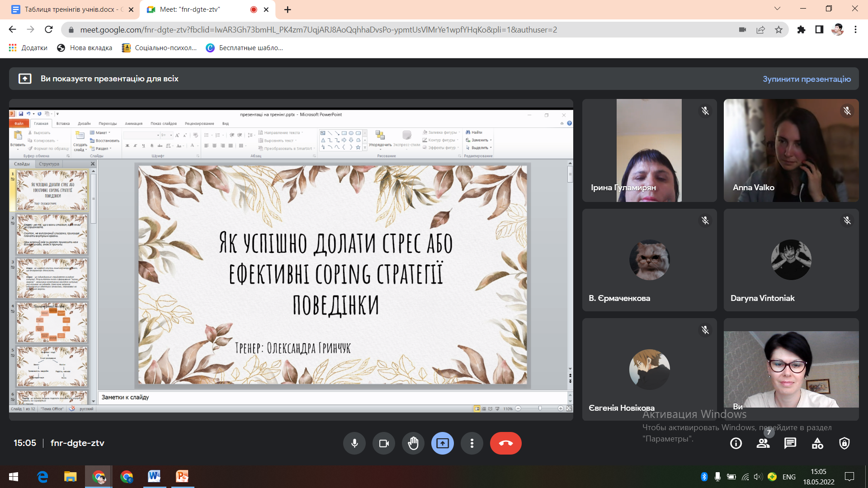Click the present screen button
Viewport: 868px width, 488px height.
pyautogui.click(x=442, y=443)
